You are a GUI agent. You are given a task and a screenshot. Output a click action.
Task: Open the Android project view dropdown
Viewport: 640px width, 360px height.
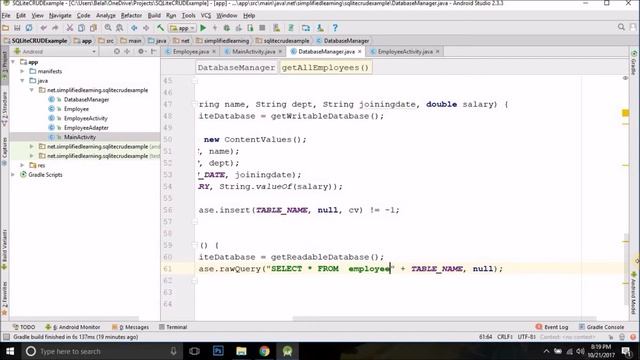click(x=55, y=51)
